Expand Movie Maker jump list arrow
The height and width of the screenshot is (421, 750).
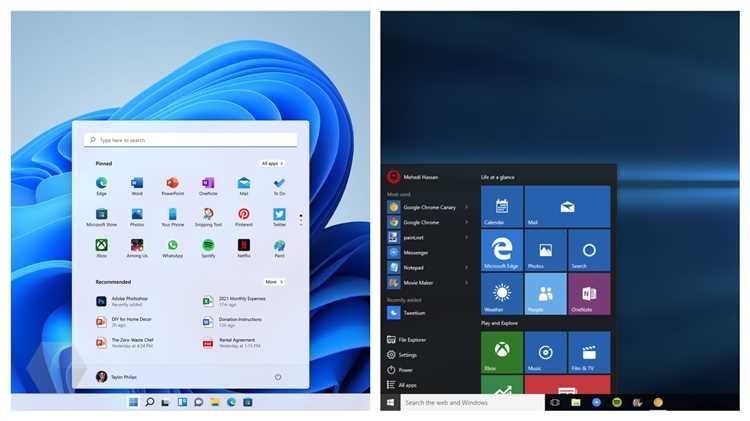click(466, 283)
